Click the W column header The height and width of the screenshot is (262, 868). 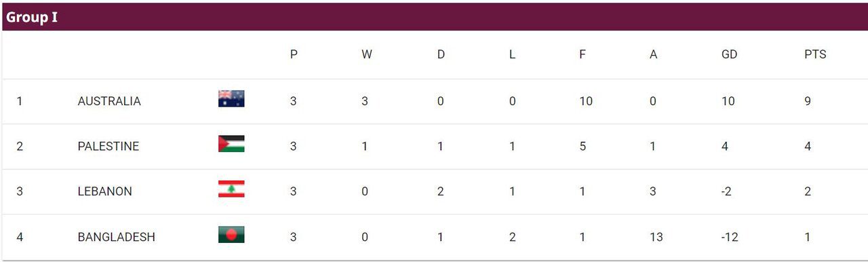coord(367,54)
